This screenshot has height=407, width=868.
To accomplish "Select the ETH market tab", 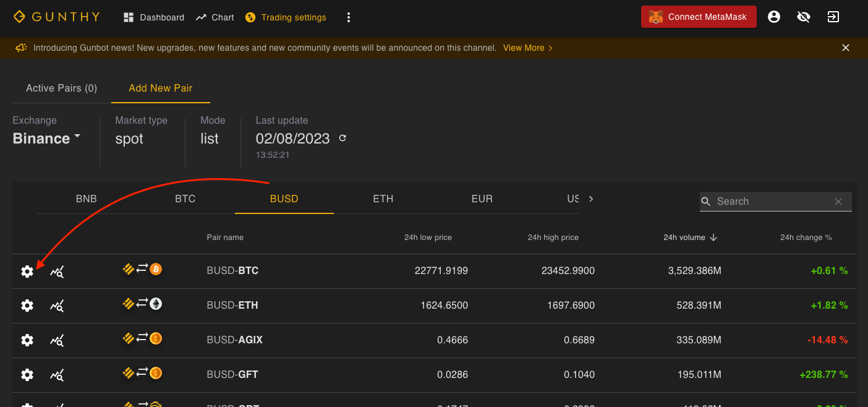I will [383, 199].
